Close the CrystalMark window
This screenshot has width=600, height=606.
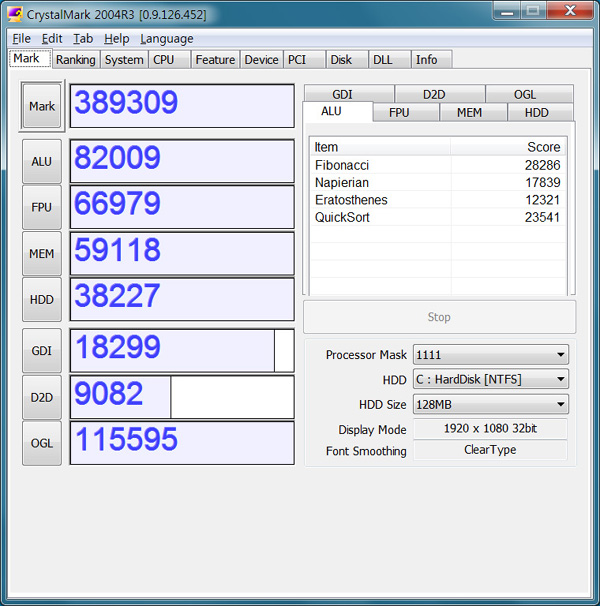tap(570, 11)
